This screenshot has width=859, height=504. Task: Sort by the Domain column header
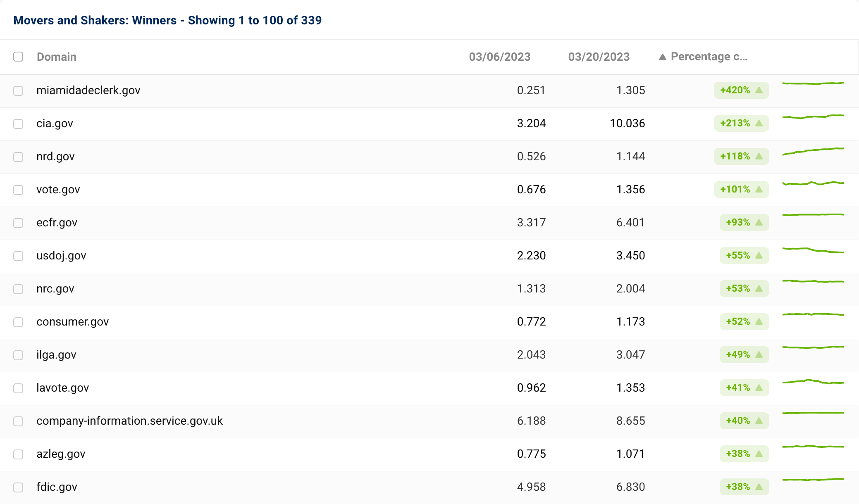pyautogui.click(x=57, y=57)
